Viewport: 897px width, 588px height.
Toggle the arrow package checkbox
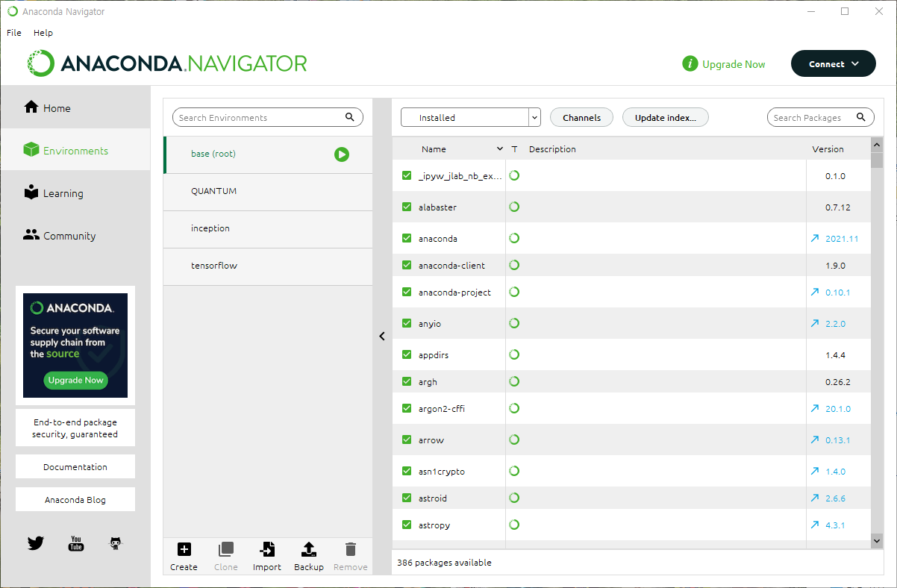tap(407, 440)
